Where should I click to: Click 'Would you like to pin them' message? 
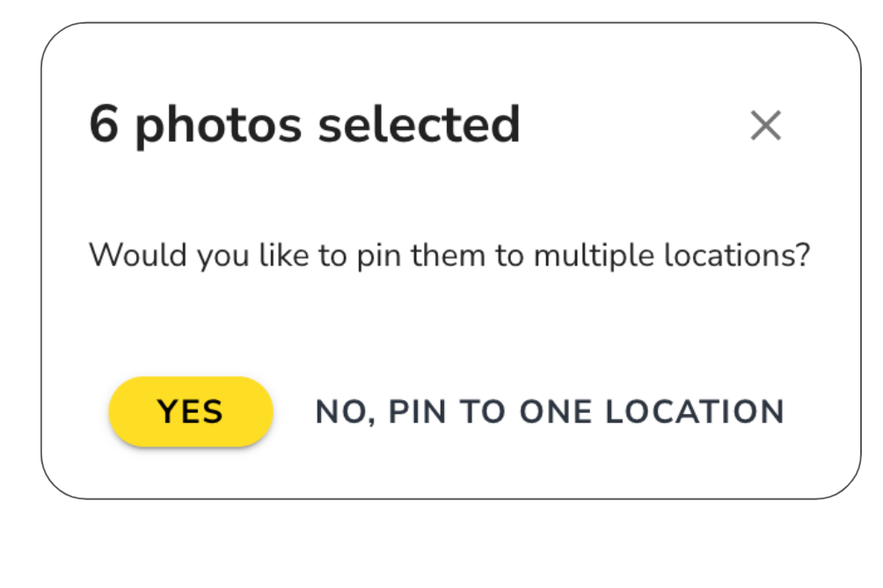pos(449,256)
